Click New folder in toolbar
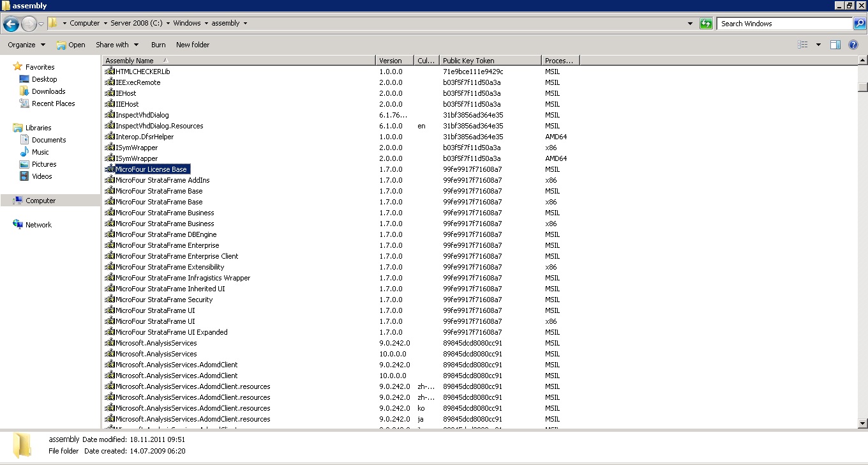The image size is (868, 465). coord(193,45)
